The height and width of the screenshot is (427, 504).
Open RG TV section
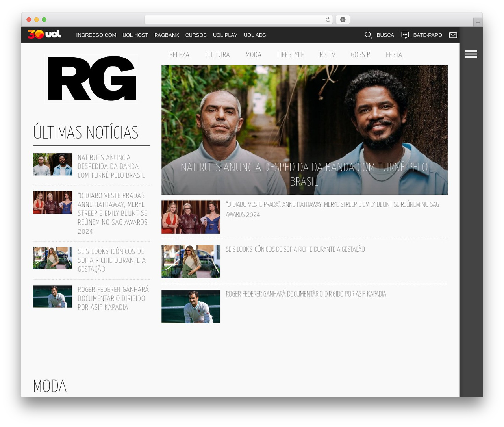328,55
